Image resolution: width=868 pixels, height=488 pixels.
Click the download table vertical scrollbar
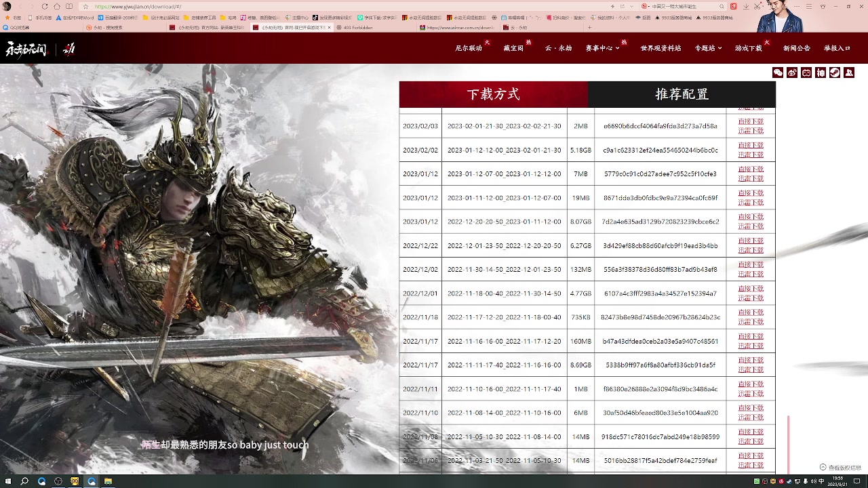coord(788,444)
